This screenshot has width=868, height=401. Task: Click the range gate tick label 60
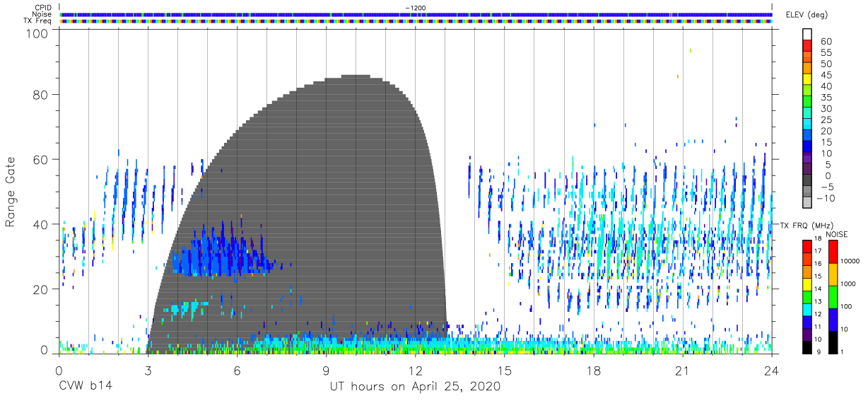(41, 160)
